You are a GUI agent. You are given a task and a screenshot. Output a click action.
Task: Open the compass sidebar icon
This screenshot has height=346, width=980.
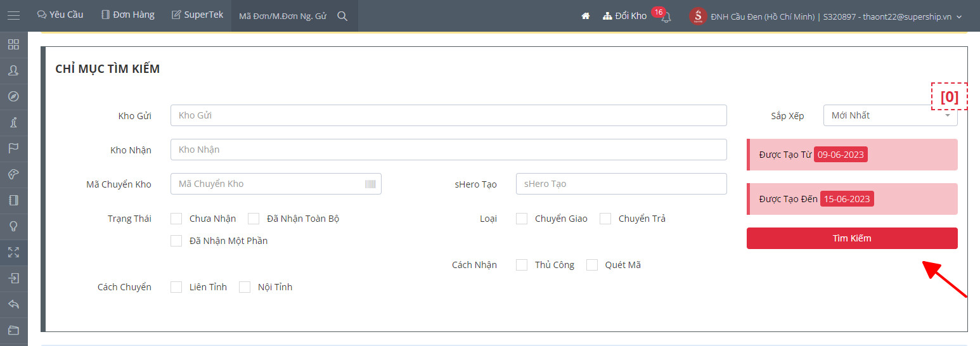pos(13,96)
